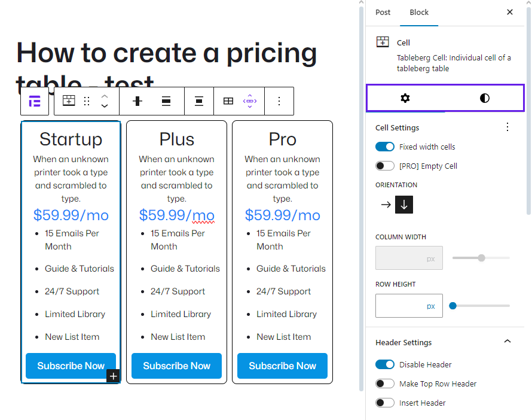Click the drag handle dots in block toolbar
Screen dimensions: 532x420
tap(87, 101)
